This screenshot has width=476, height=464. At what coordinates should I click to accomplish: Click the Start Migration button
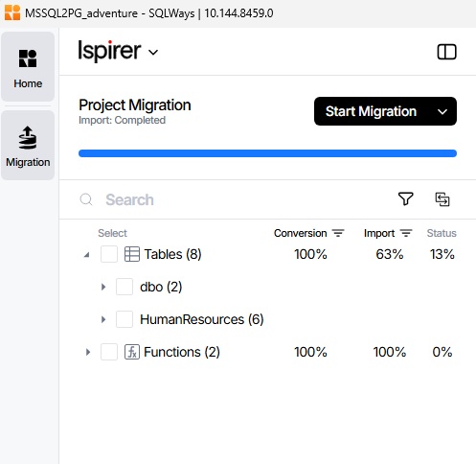click(371, 111)
